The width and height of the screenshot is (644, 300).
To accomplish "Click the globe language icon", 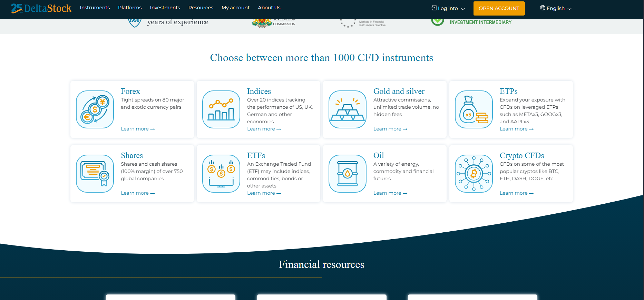I will point(543,8).
